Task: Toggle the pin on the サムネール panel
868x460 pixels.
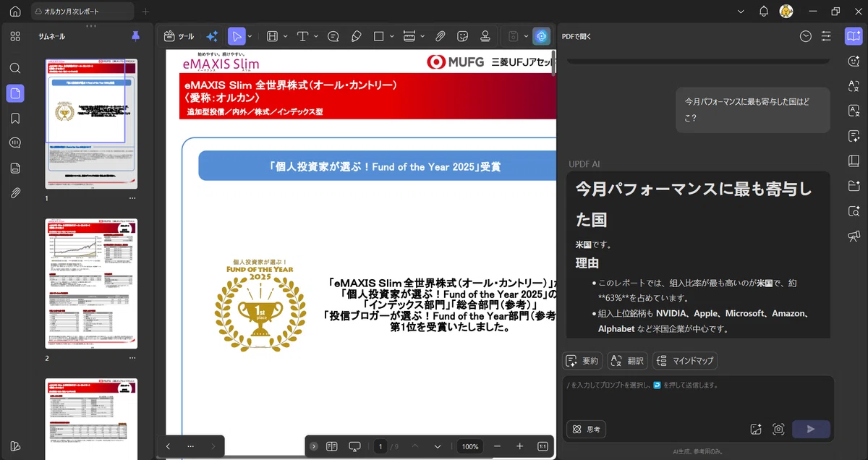Action: [135, 36]
